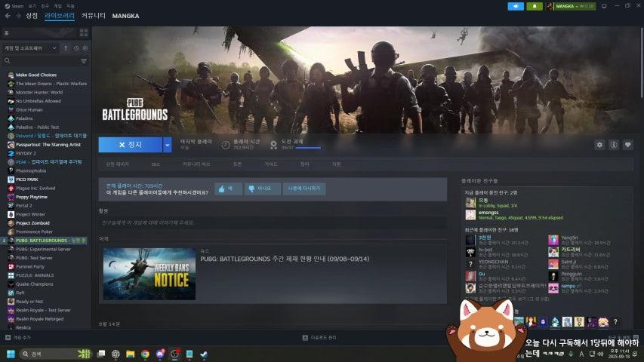Click the thumbs-down 아니오 button
The height and width of the screenshot is (362, 644).
pos(262,189)
